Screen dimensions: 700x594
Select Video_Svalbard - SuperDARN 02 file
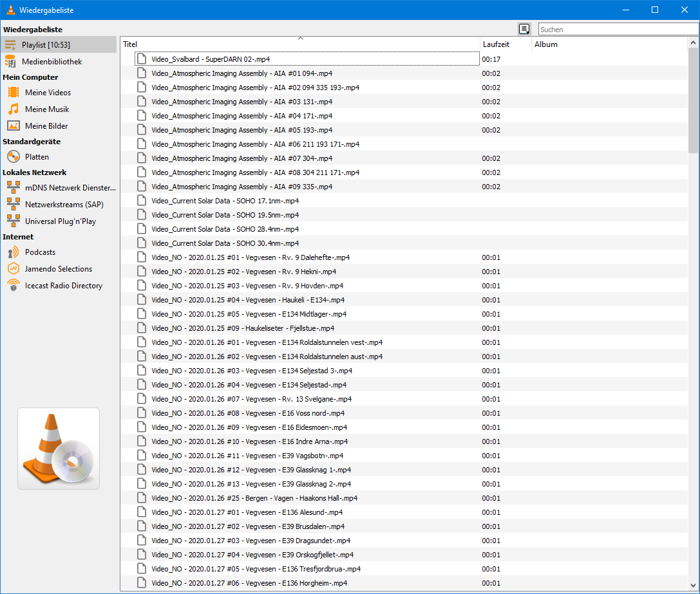[211, 59]
